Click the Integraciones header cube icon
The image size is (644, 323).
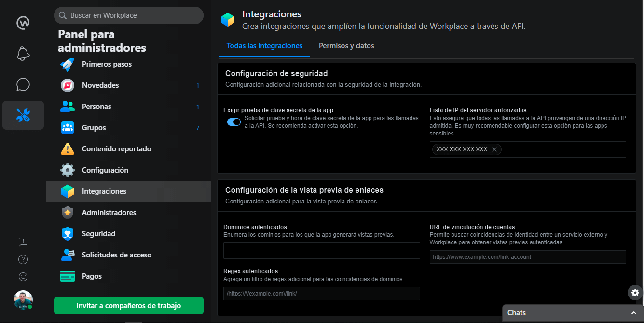(x=228, y=20)
